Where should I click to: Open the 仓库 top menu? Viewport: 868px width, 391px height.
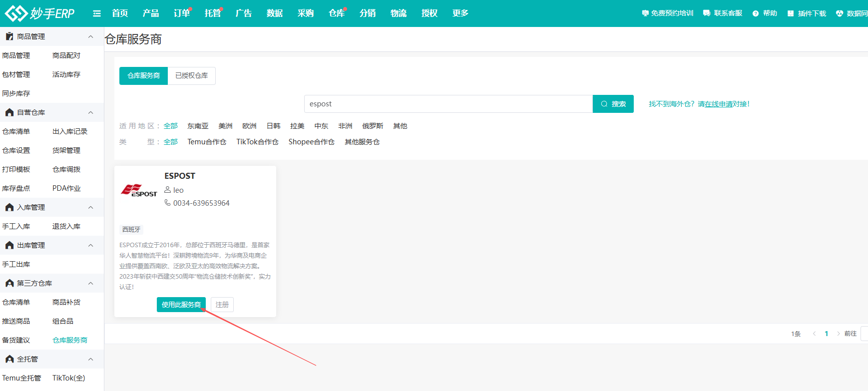[x=337, y=13]
